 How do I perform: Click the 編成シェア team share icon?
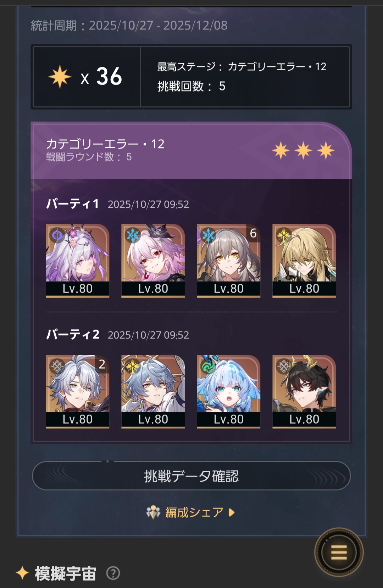[x=153, y=512]
